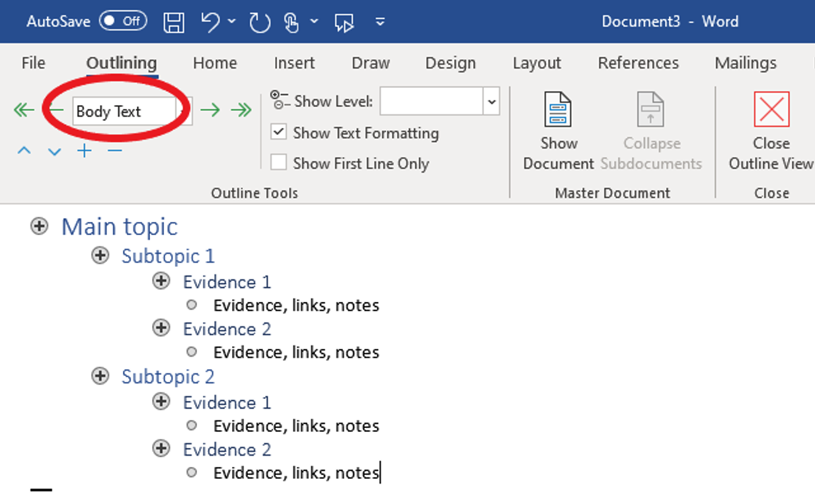The width and height of the screenshot is (815, 504).
Task: Click the Expand plus icon in ribbon
Action: (x=85, y=151)
